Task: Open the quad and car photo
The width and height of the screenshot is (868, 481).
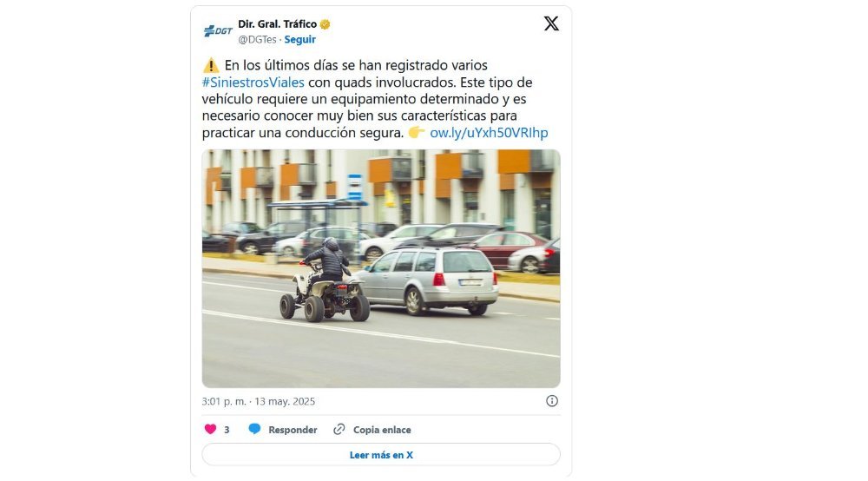Action: [x=381, y=268]
